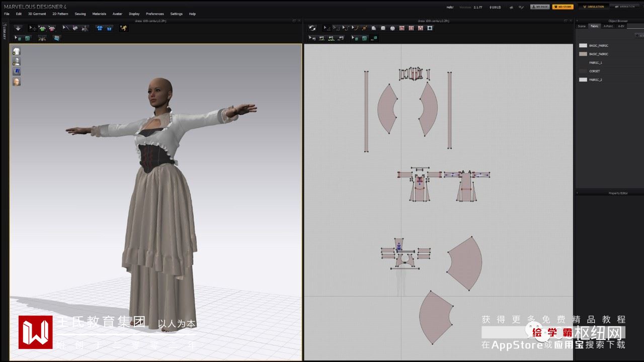
Task: Click the down-arrow icon in 3D toolbar
Action: (x=18, y=28)
